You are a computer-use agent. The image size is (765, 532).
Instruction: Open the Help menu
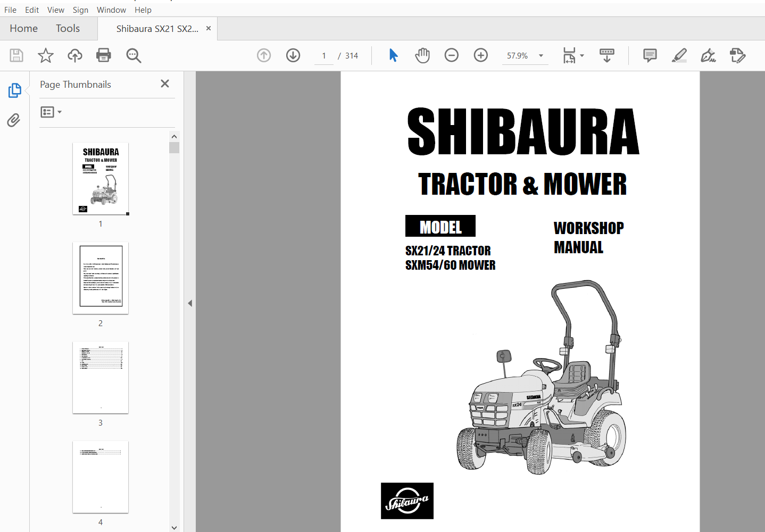coord(143,10)
